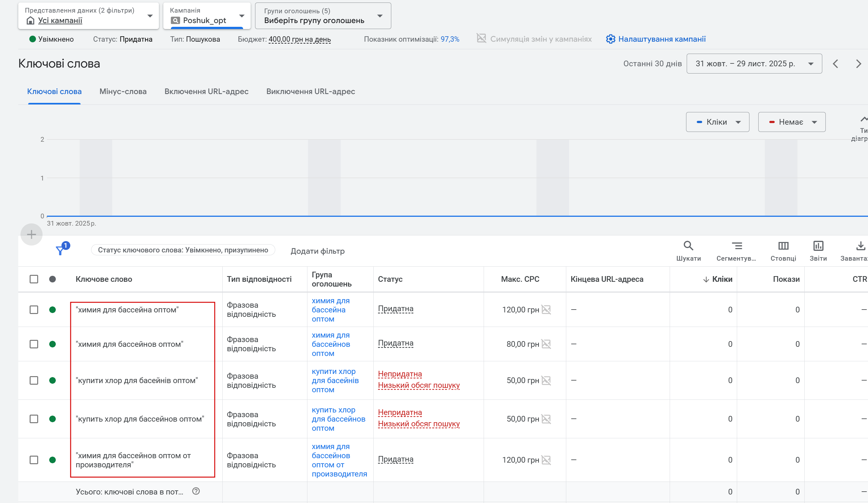This screenshot has height=503, width=868.
Task: Expand the date range dropdown
Action: pos(754,64)
